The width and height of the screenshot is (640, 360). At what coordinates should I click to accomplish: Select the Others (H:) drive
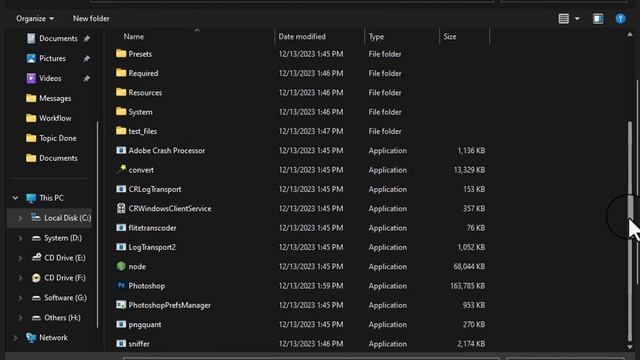[62, 318]
